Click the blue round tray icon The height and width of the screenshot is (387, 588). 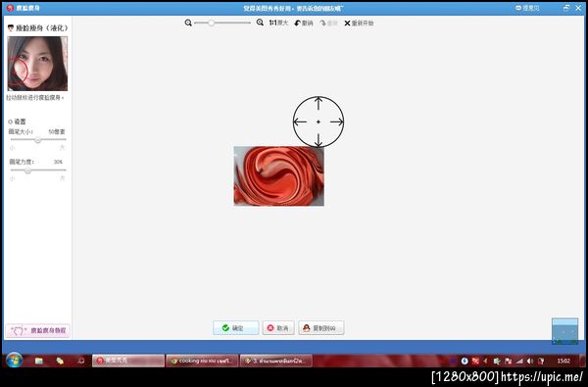point(465,361)
